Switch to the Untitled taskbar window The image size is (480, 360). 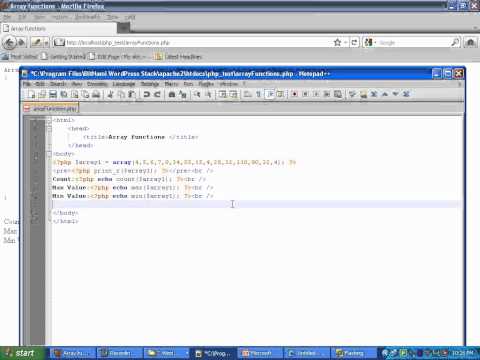[x=307, y=353]
